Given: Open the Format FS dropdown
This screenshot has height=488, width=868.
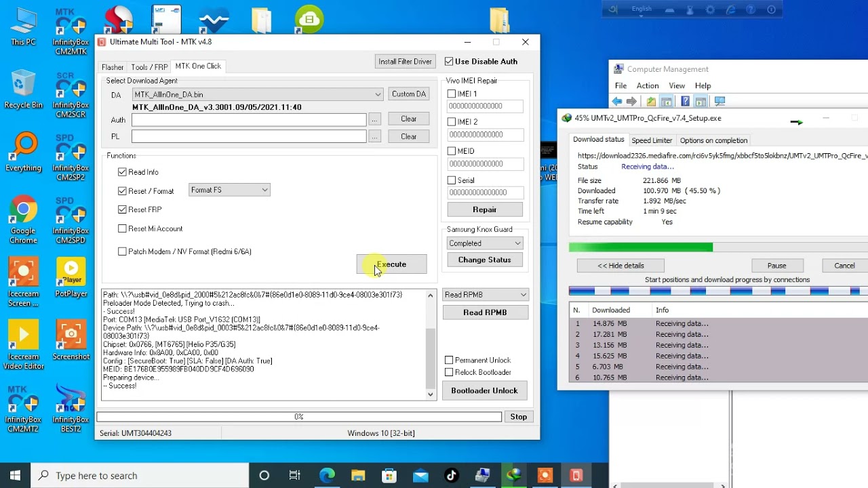Looking at the screenshot, I should (x=229, y=190).
